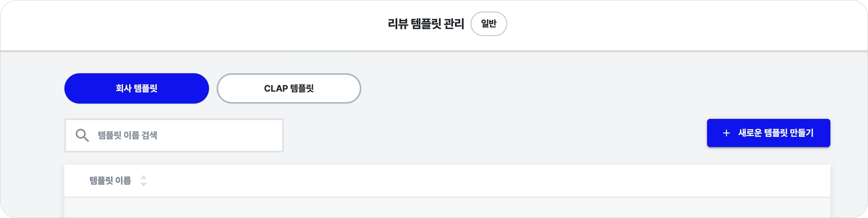Switch to the 회사 템플릿 tab

point(136,88)
